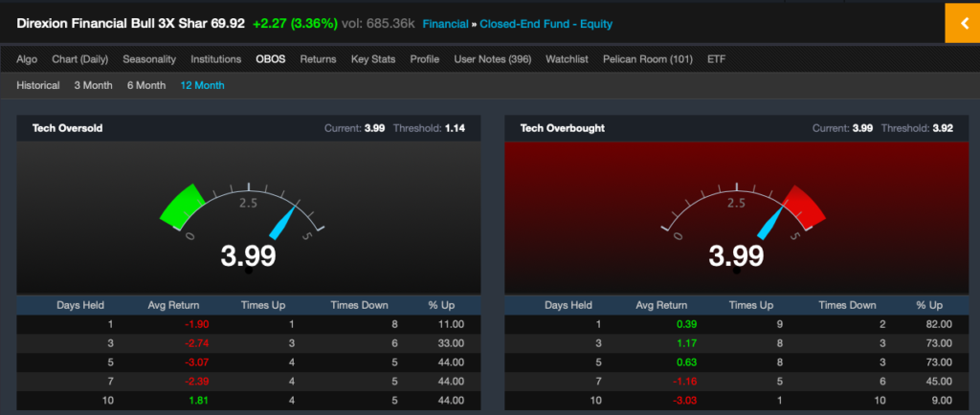Click the 1.81 average return value
Image resolution: width=980 pixels, height=415 pixels.
coord(198,401)
